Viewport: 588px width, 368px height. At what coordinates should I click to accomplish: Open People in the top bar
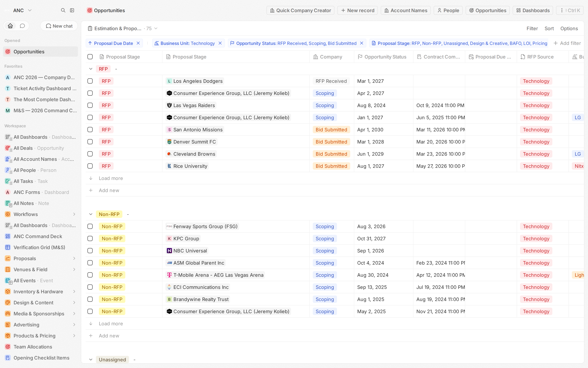coord(448,10)
